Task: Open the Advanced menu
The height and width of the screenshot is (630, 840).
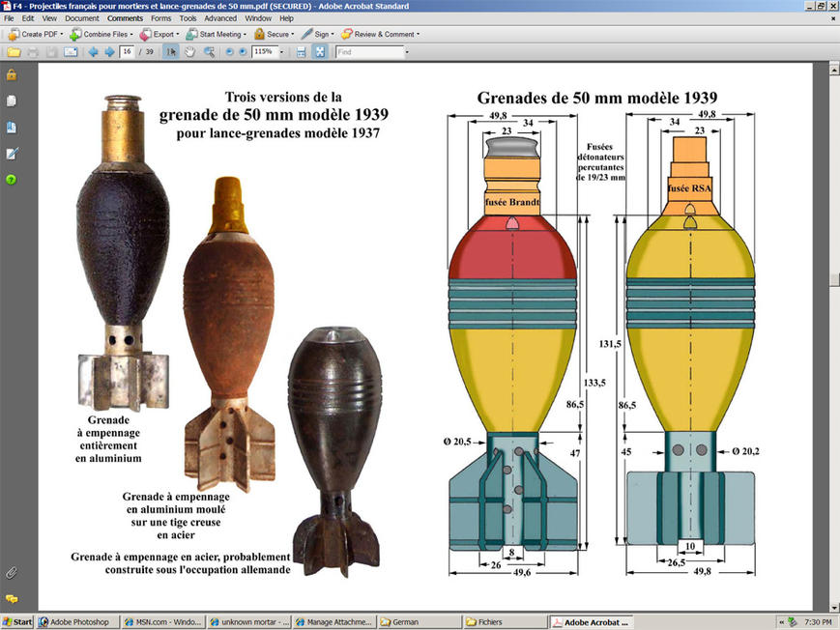Action: click(x=220, y=18)
